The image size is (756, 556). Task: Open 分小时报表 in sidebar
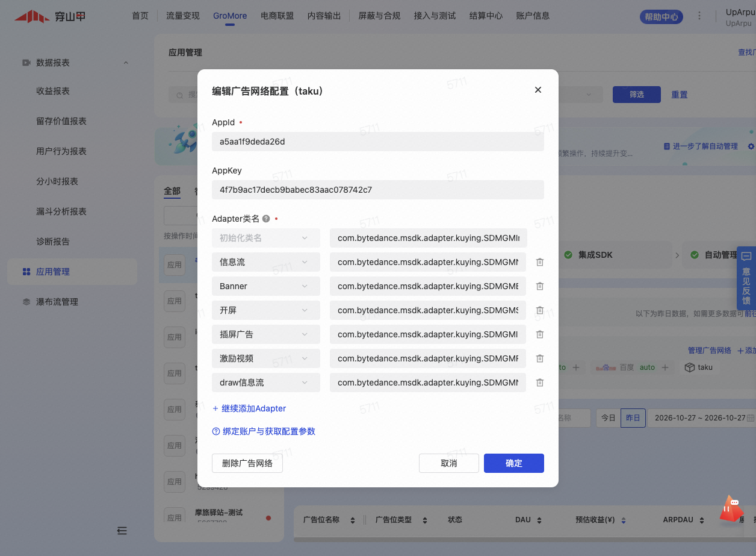pos(57,181)
